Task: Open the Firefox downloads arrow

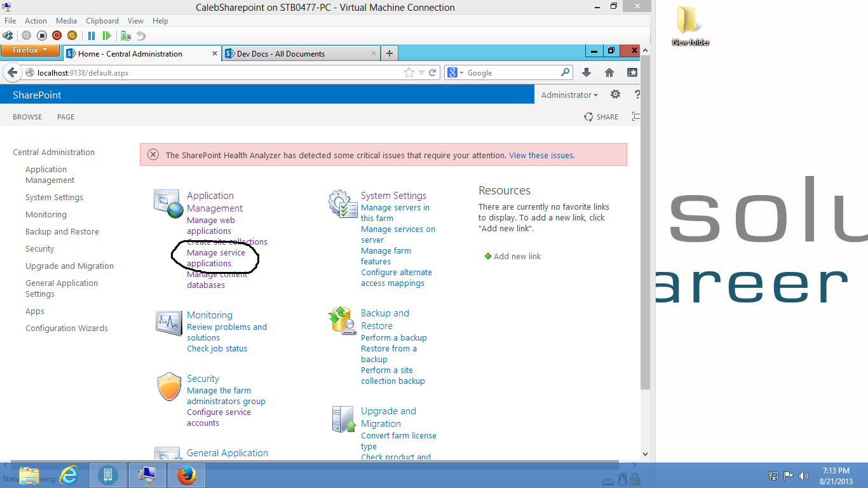Action: [587, 73]
